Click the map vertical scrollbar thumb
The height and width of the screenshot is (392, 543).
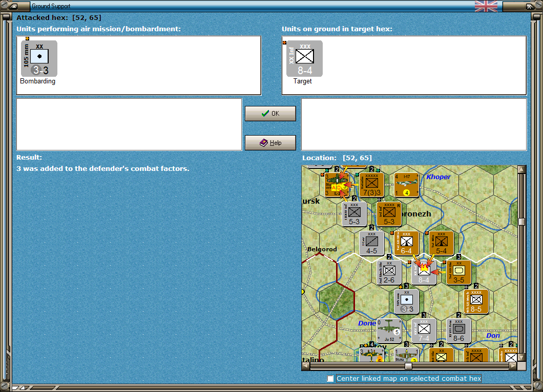click(522, 222)
